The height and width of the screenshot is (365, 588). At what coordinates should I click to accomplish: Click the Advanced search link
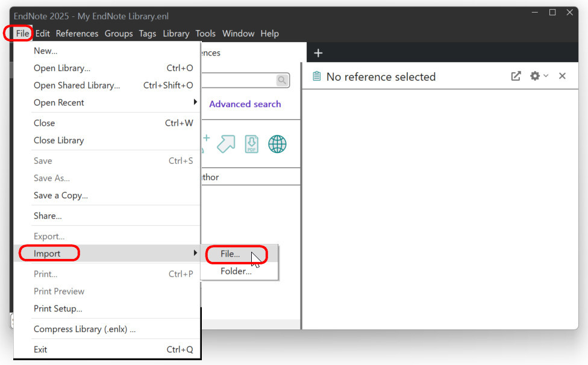point(245,104)
